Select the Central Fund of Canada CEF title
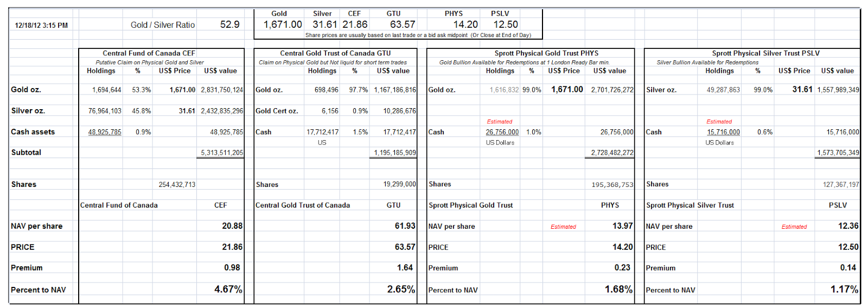The height and width of the screenshot is (307, 868). [149, 53]
